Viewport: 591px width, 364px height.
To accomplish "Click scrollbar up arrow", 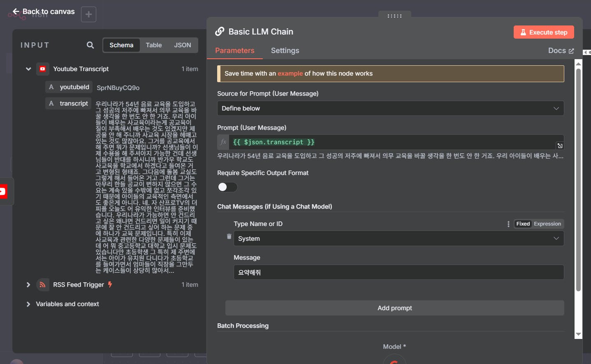I will (578, 64).
